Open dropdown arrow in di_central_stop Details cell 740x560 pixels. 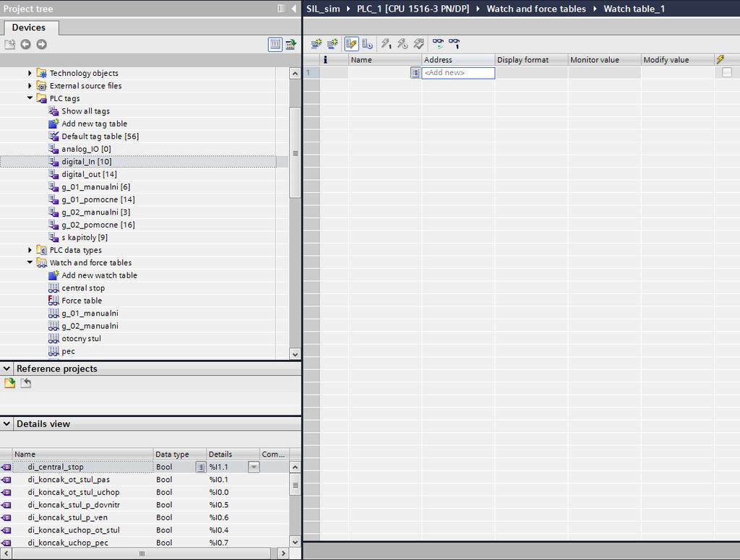[x=254, y=467]
